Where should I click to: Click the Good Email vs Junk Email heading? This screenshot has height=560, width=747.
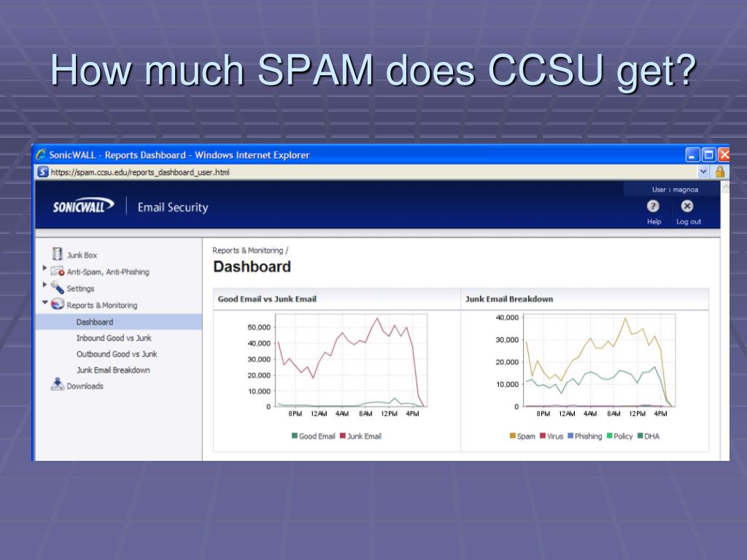point(267,299)
